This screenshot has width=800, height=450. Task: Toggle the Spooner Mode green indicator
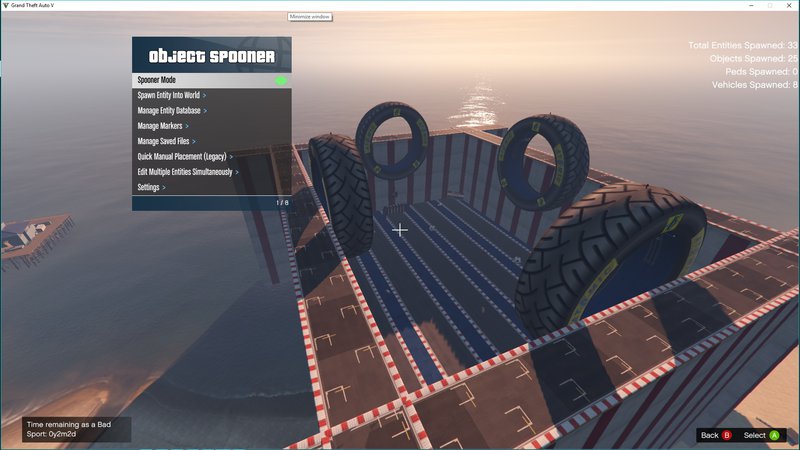pyautogui.click(x=281, y=80)
